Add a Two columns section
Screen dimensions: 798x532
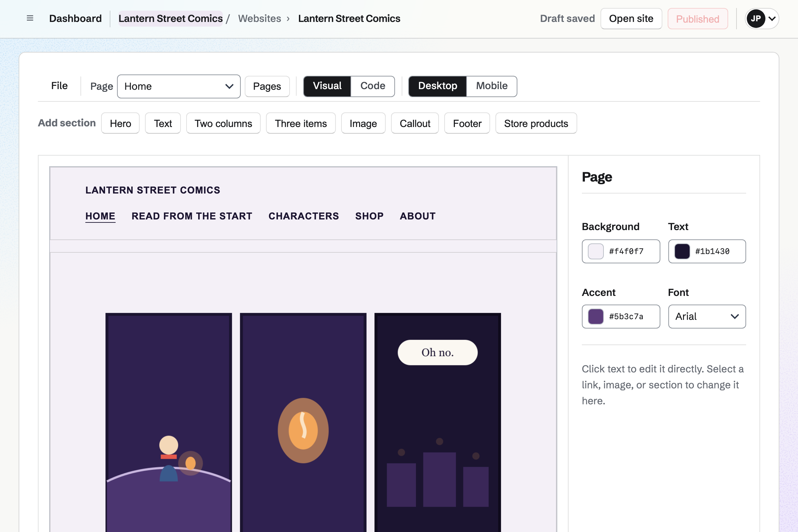(x=223, y=123)
